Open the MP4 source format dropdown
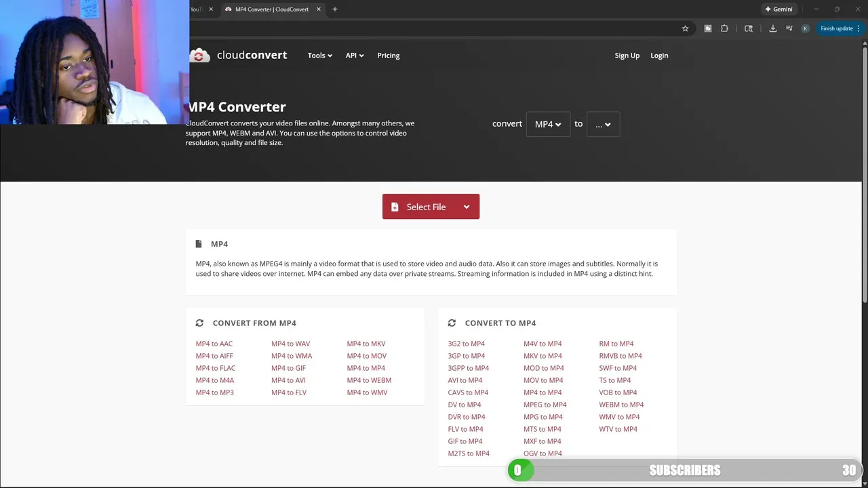The image size is (868, 488). (548, 124)
